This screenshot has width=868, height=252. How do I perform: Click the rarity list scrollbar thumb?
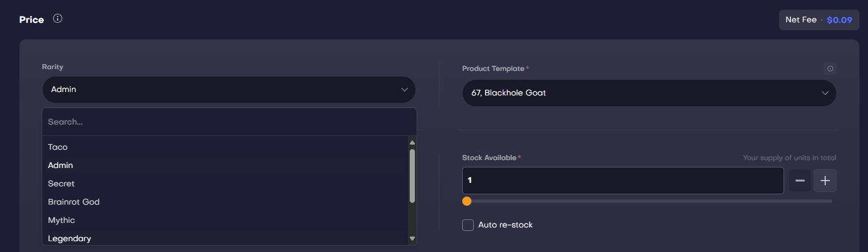412,176
